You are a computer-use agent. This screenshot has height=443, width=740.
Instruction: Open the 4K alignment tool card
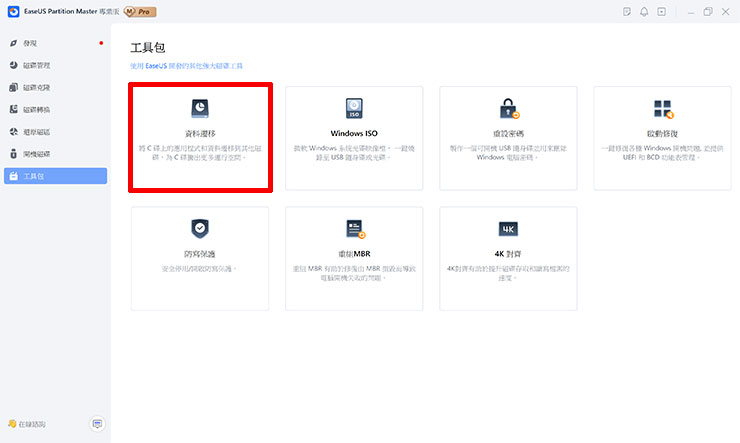coord(508,259)
